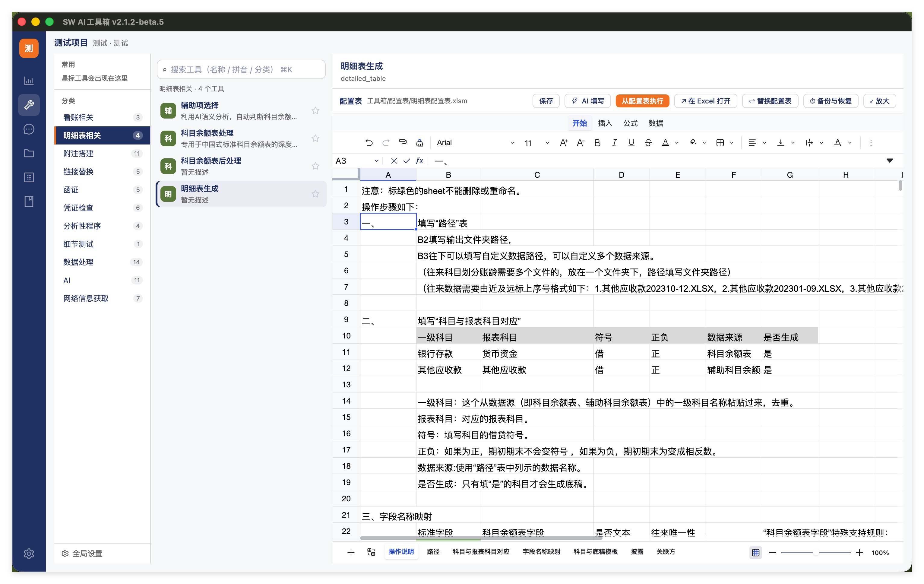This screenshot has width=924, height=584.
Task: Open the folder sidebar icon
Action: [x=29, y=154]
